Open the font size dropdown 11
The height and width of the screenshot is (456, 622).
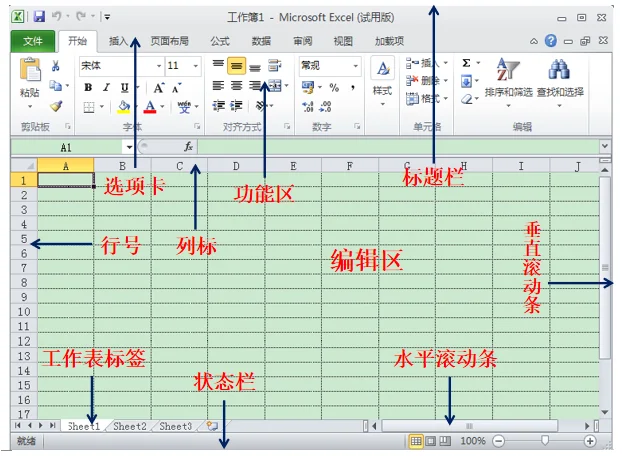196,66
